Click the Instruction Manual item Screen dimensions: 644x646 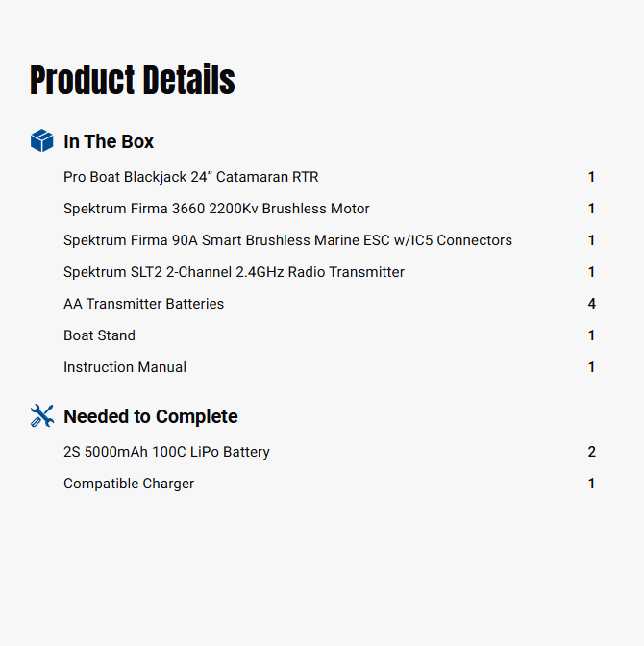[x=125, y=367]
